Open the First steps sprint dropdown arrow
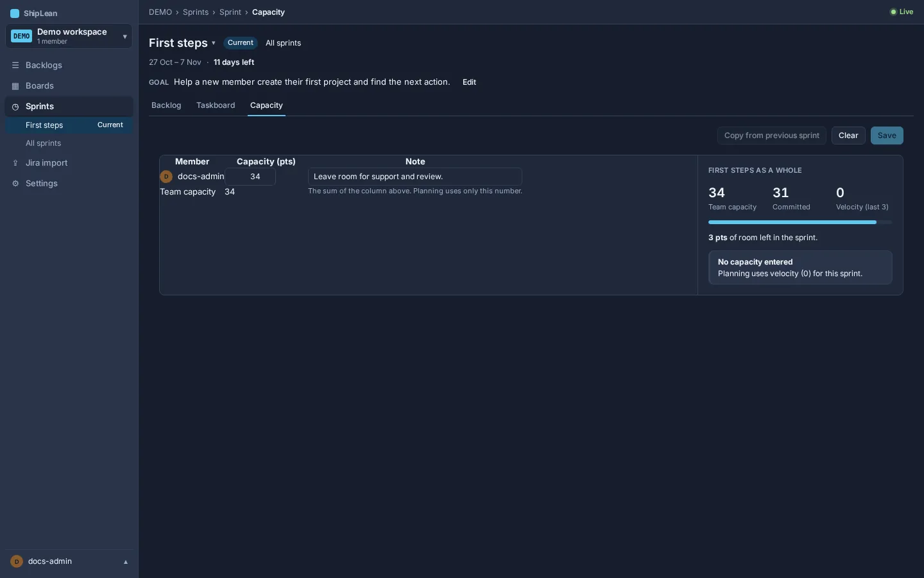 tap(214, 43)
